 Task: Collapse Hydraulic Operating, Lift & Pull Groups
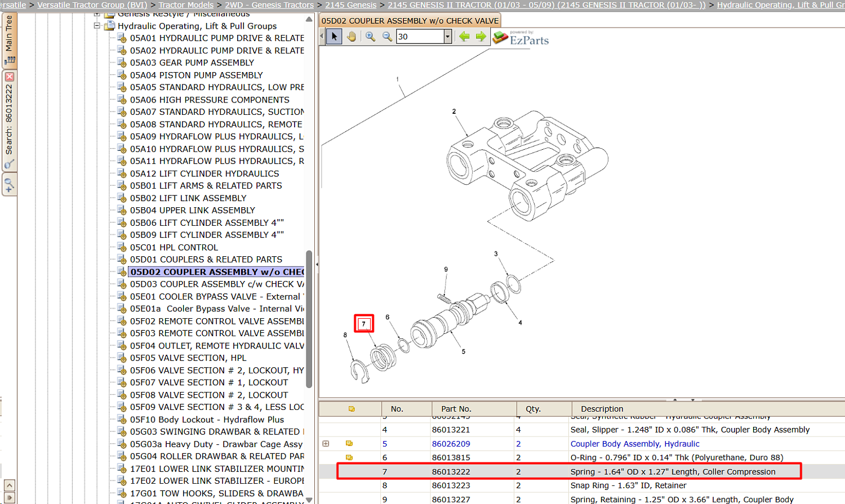[x=97, y=26]
